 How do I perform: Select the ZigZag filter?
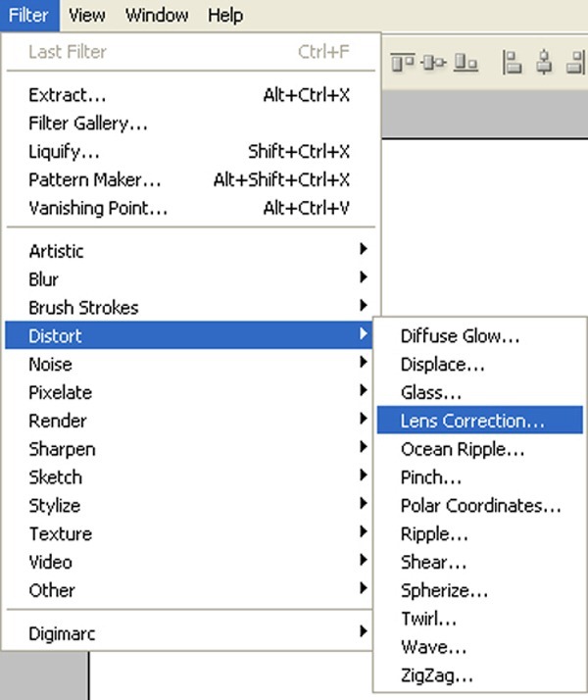436,675
